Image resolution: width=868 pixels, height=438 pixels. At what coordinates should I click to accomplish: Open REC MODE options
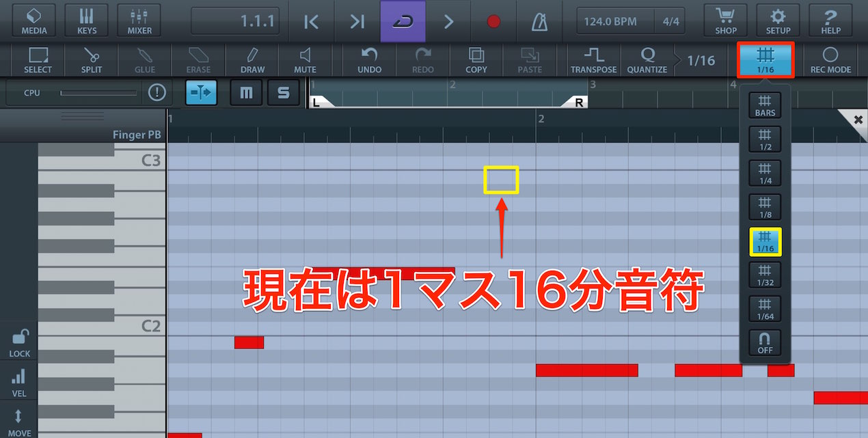[x=830, y=60]
